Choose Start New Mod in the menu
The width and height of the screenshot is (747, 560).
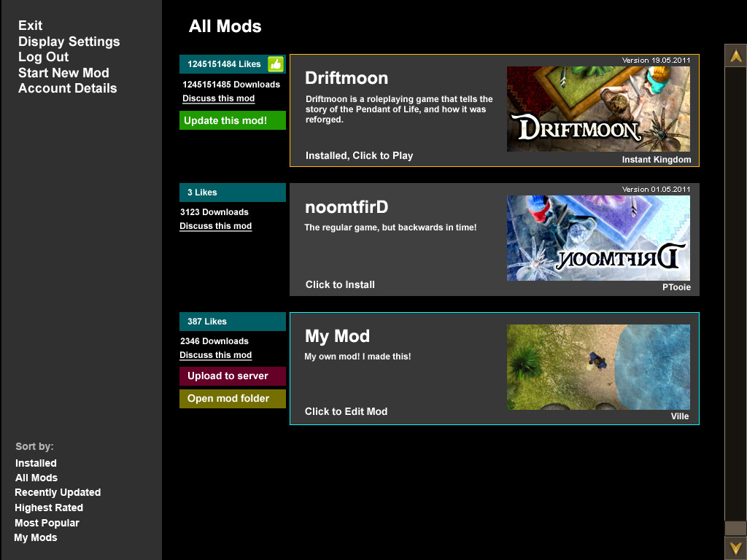[x=63, y=73]
